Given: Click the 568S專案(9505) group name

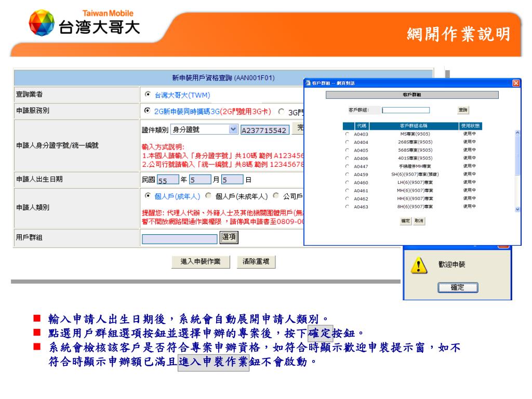Looking at the screenshot, I should point(415,150).
